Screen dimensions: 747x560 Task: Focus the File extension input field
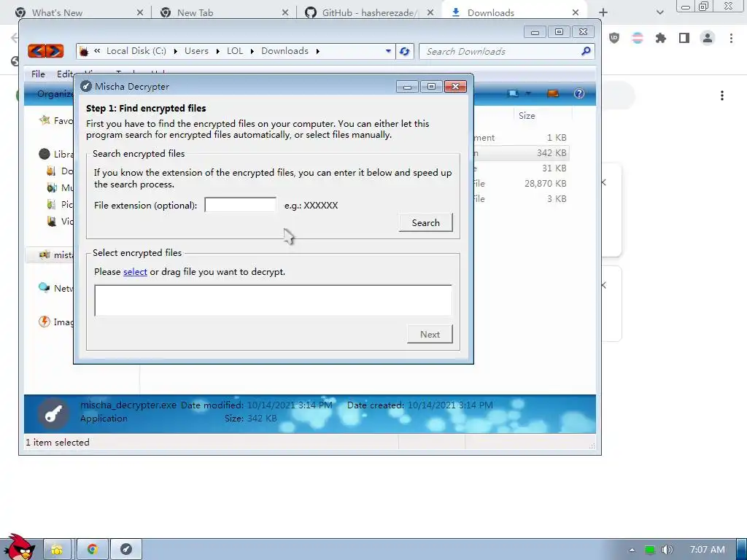point(240,205)
